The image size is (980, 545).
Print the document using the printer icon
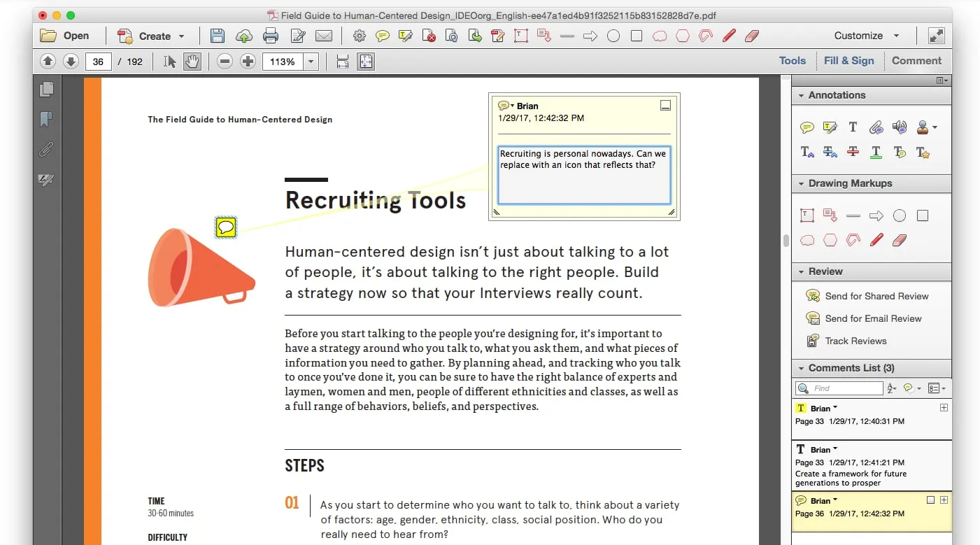(x=271, y=36)
